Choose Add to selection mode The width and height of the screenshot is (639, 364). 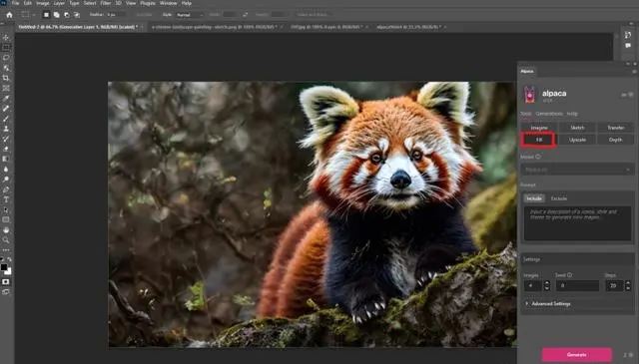(56, 15)
